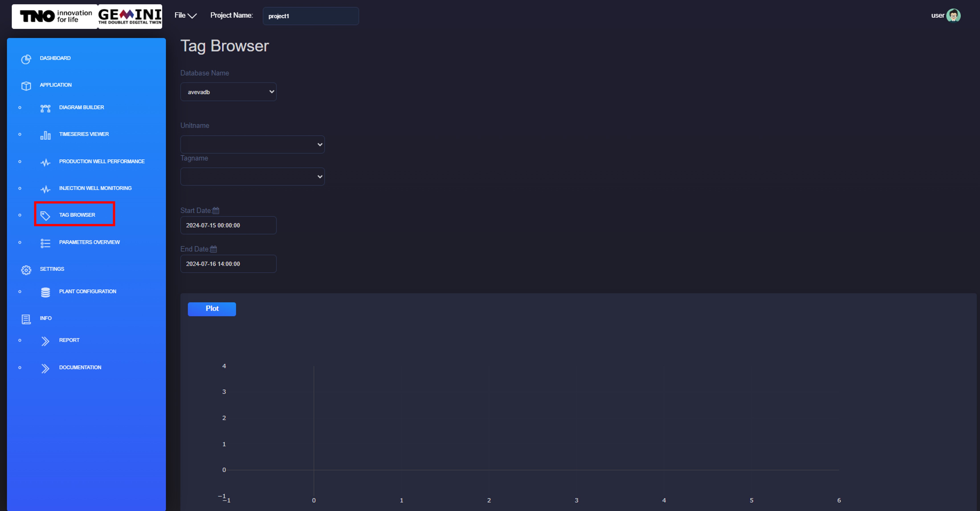
Task: Expand the Tagname dropdown
Action: [x=252, y=177]
